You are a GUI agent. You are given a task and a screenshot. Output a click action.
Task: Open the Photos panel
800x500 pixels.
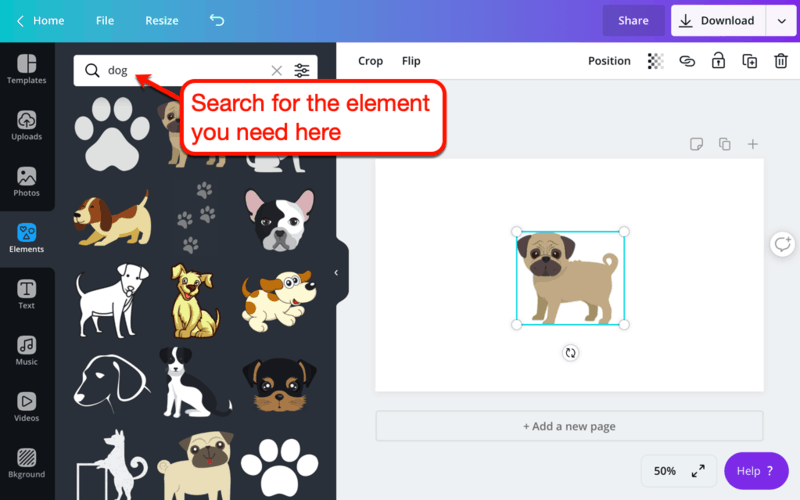(x=27, y=182)
